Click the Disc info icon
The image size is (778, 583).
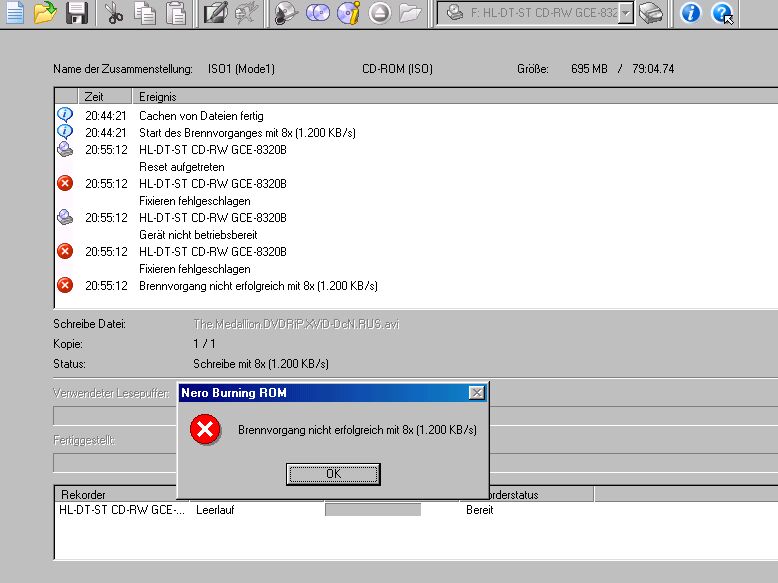click(x=348, y=13)
